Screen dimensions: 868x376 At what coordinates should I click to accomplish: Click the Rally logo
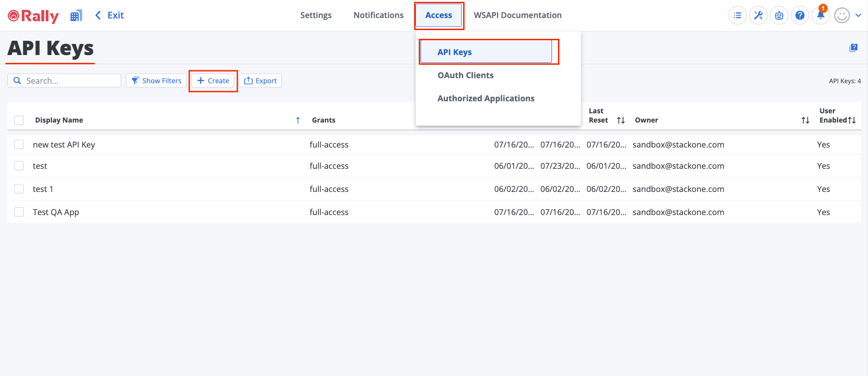pyautogui.click(x=33, y=16)
